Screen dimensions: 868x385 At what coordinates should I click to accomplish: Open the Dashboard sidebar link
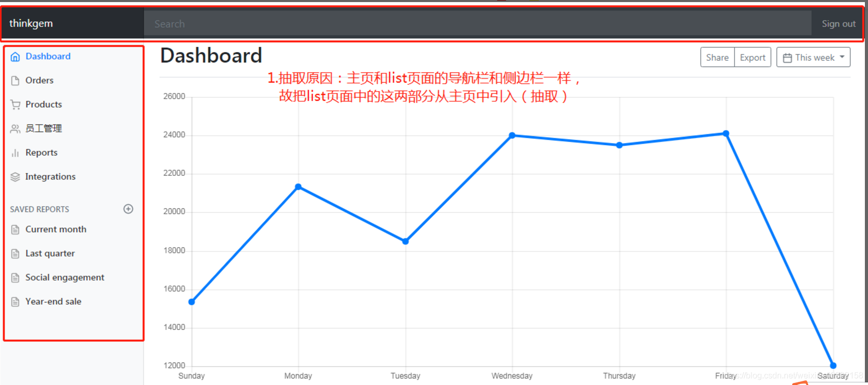[x=48, y=56]
